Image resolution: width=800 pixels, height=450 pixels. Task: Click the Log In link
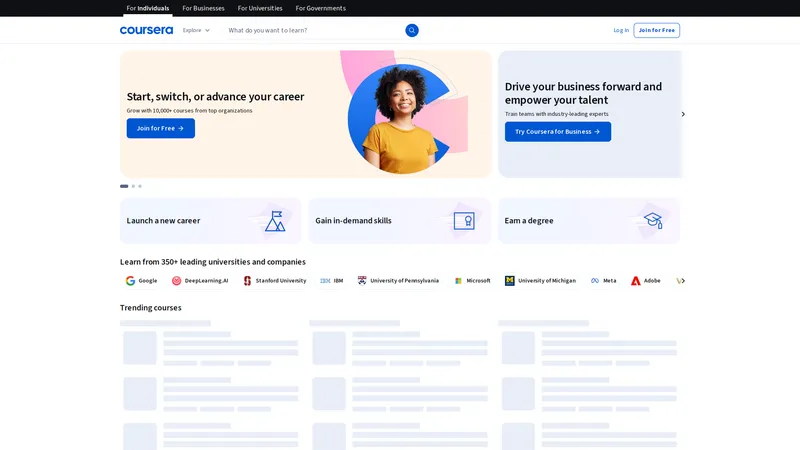click(x=621, y=30)
